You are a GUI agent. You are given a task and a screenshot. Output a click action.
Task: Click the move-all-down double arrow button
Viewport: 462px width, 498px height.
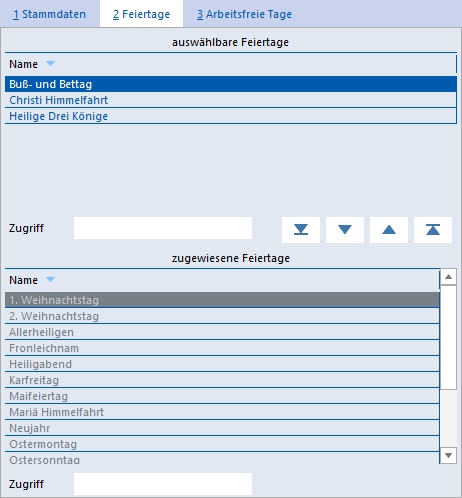(x=301, y=230)
